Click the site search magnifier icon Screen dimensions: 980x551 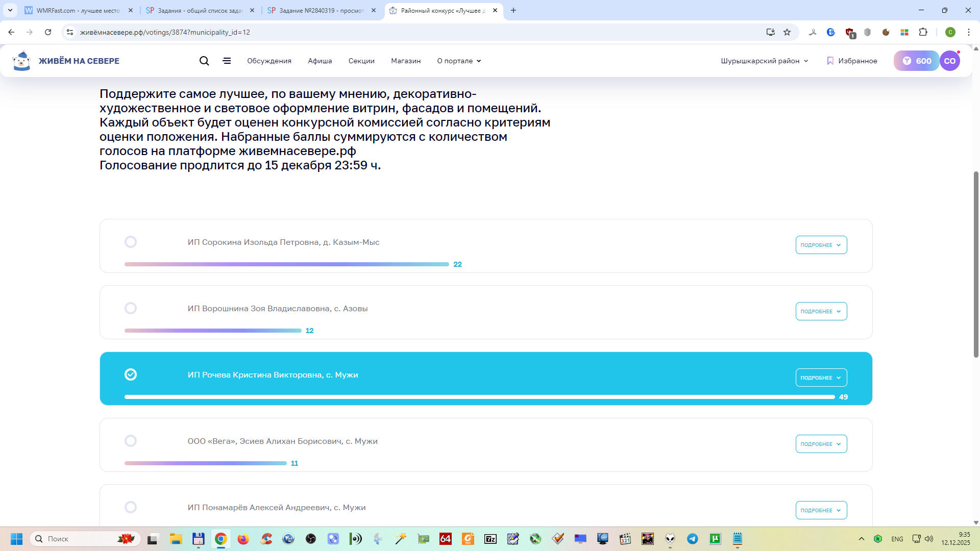coord(204,61)
